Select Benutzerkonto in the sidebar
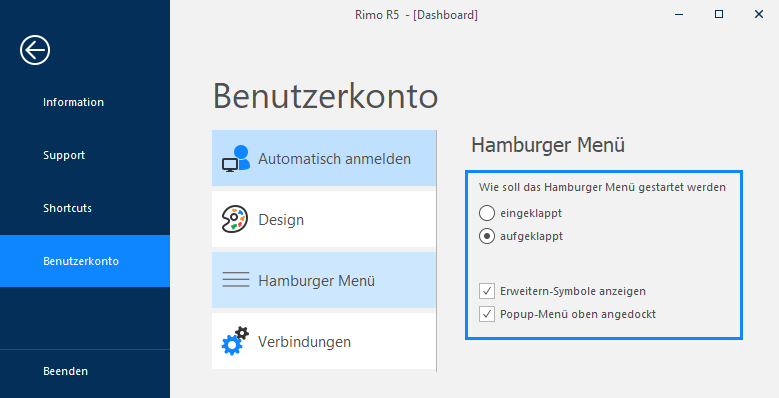779x398 pixels. point(85,261)
